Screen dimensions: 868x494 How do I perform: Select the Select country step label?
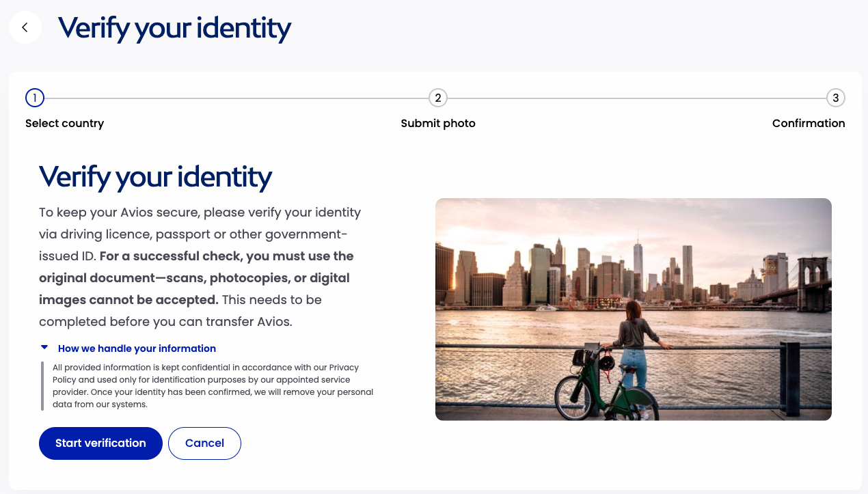(64, 123)
